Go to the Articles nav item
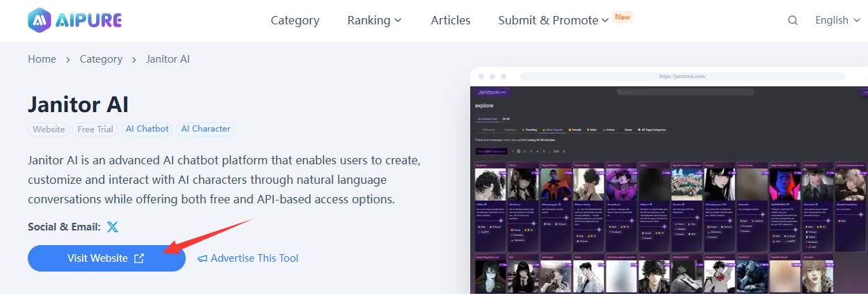Image resolution: width=868 pixels, height=298 pixels. click(451, 20)
